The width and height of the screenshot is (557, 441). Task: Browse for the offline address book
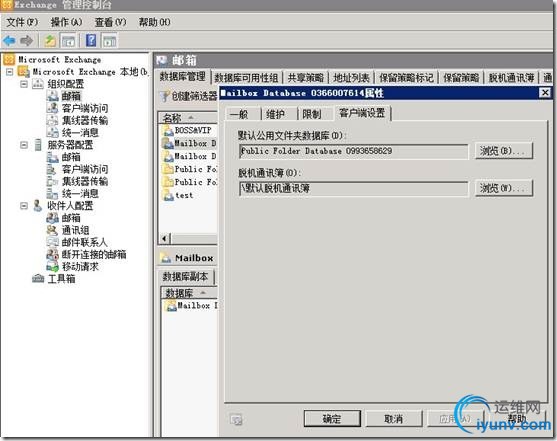coord(504,188)
